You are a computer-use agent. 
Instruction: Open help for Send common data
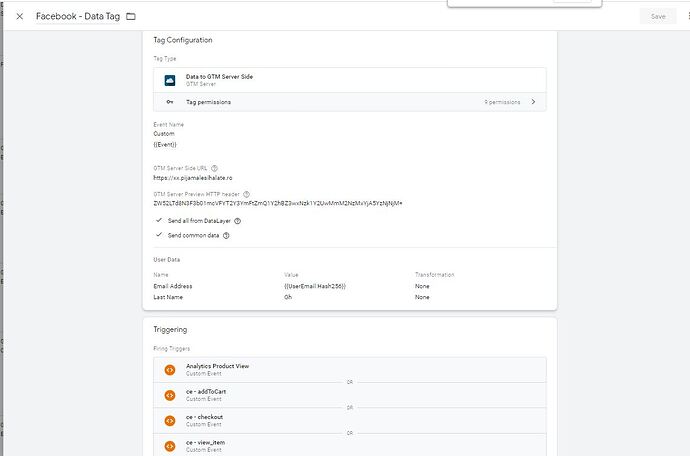pyautogui.click(x=226, y=235)
